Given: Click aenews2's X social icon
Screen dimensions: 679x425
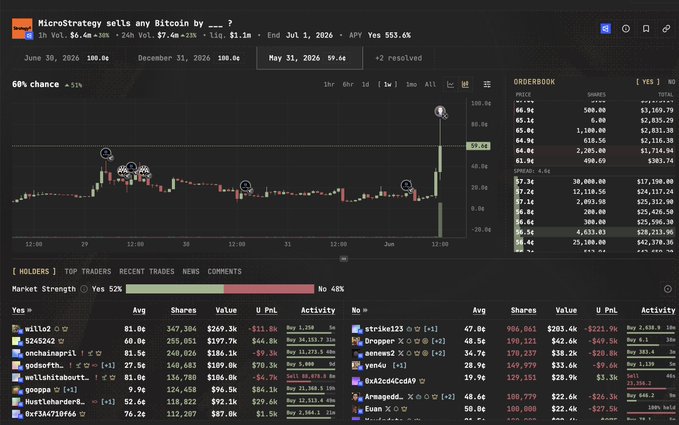Looking at the screenshot, I should 401,354.
